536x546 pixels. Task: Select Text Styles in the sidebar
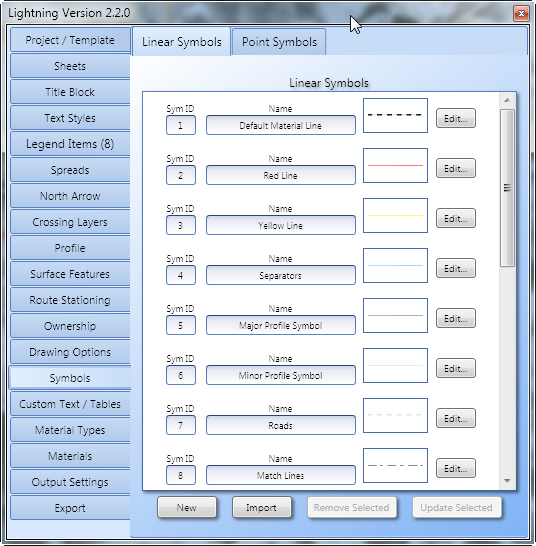click(70, 118)
